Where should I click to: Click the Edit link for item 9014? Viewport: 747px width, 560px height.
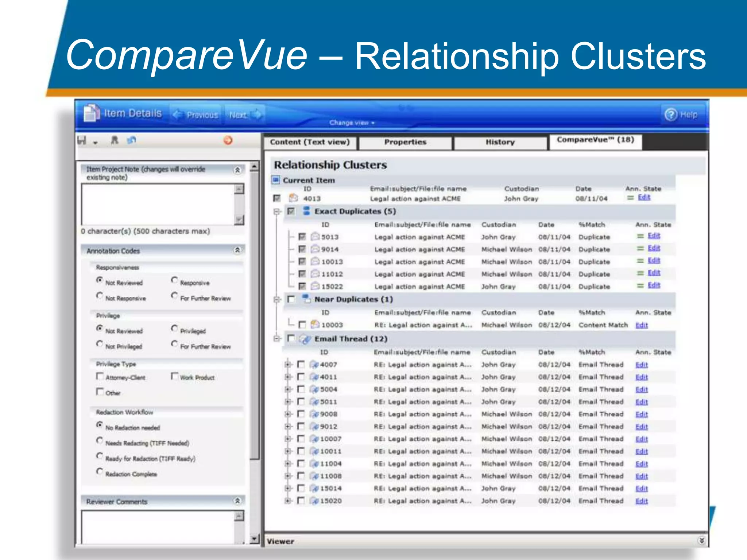(654, 248)
